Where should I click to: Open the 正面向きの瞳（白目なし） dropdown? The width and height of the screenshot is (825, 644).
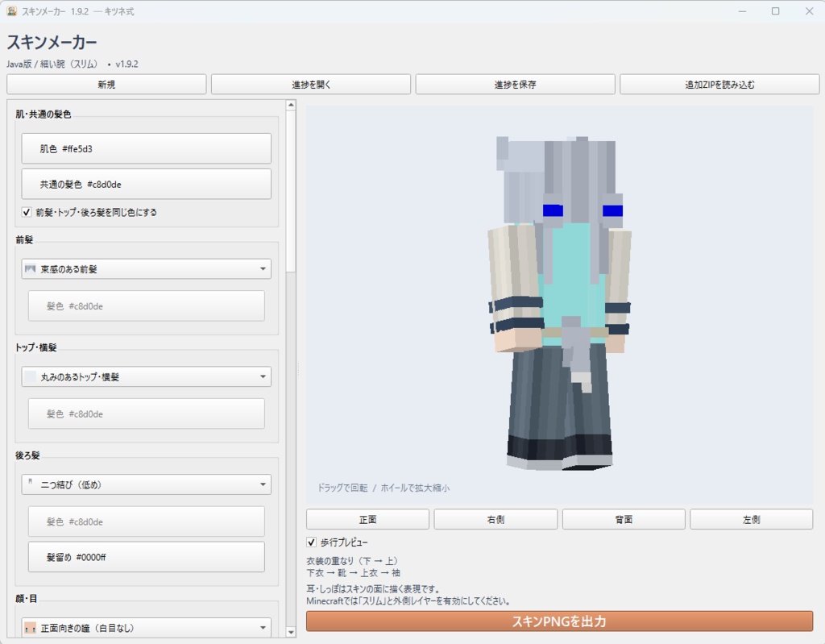point(147,628)
